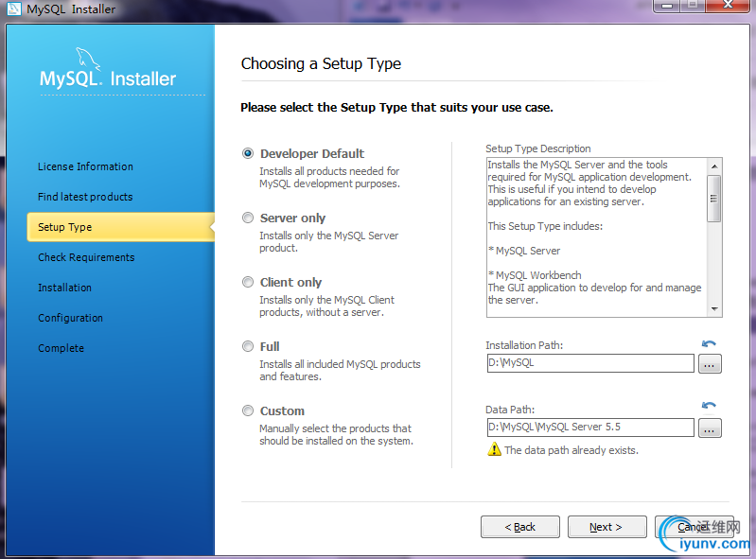
Task: Cancel the MySQL installation
Action: 694,527
